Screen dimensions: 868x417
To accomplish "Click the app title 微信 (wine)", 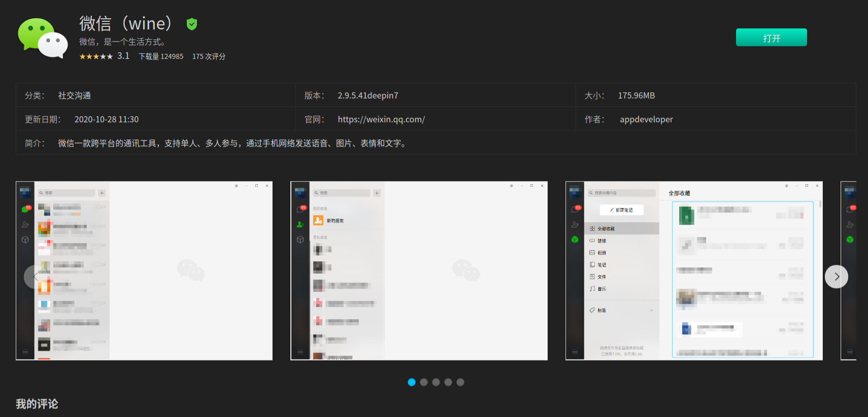I will (126, 23).
